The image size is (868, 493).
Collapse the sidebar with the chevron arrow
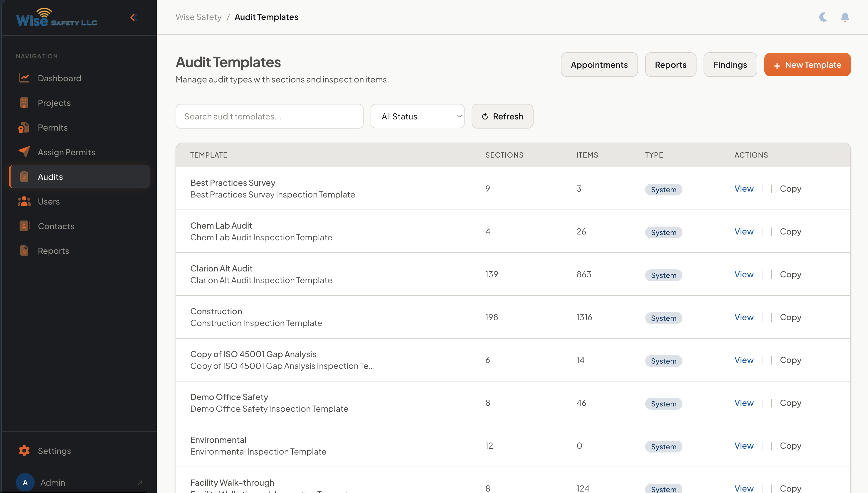pos(133,18)
